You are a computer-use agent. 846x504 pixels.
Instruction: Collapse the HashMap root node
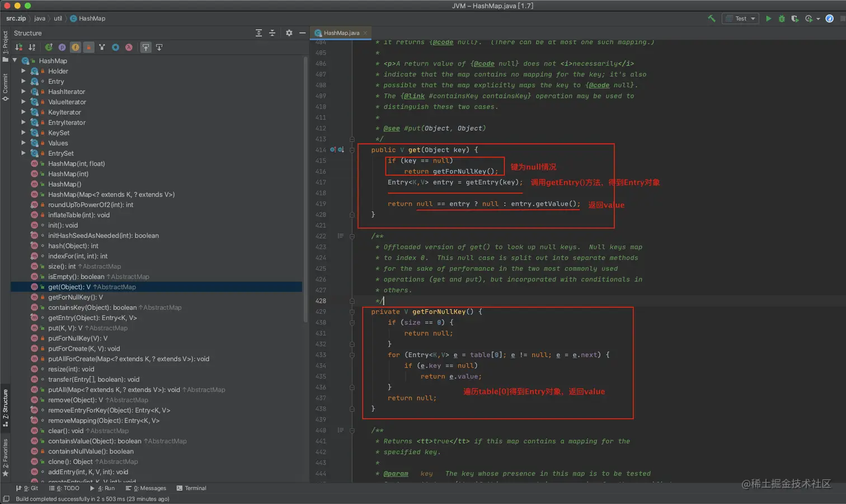(15, 60)
